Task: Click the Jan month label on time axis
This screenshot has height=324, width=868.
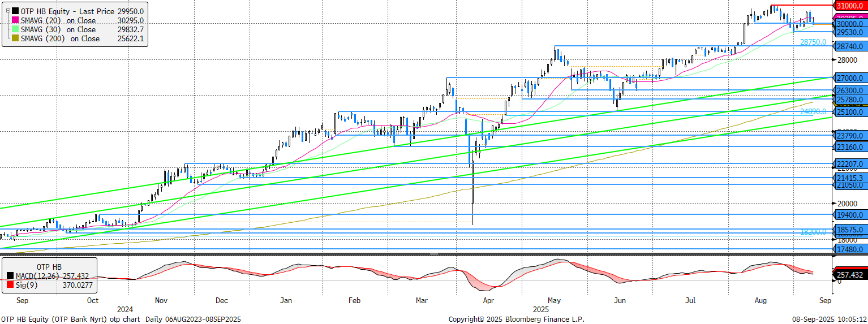Action: click(286, 301)
